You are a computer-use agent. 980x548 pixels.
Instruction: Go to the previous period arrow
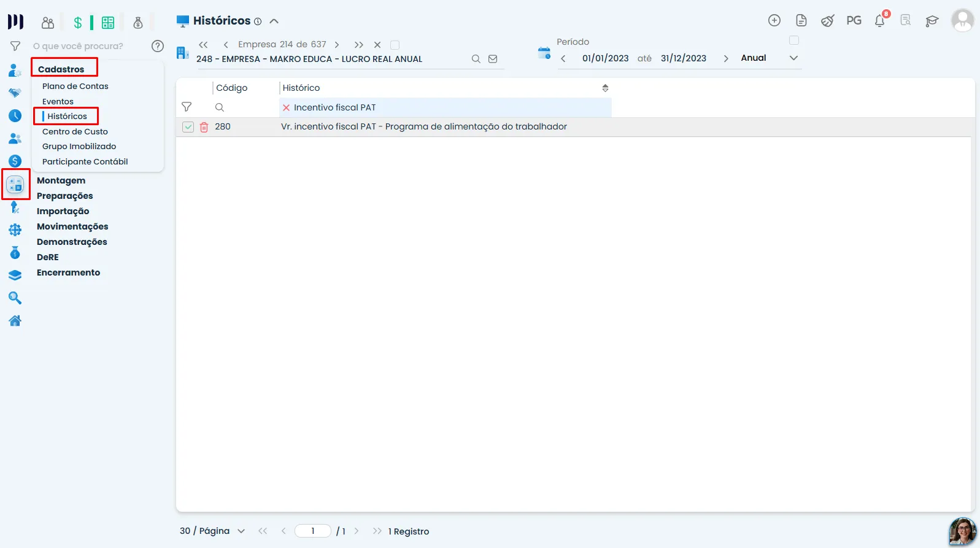click(563, 59)
